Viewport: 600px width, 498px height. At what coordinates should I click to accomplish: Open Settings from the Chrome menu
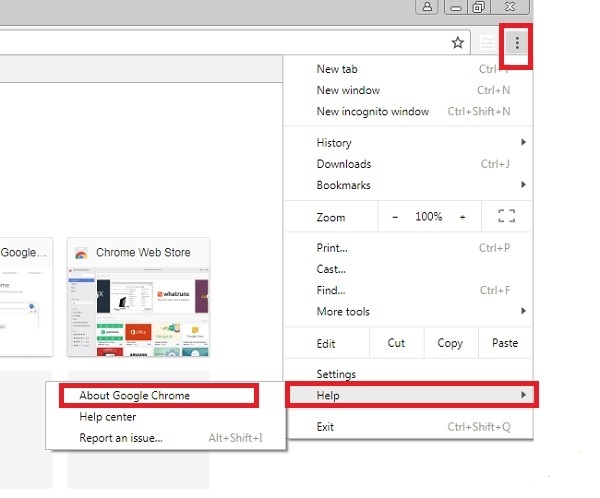pyautogui.click(x=408, y=374)
